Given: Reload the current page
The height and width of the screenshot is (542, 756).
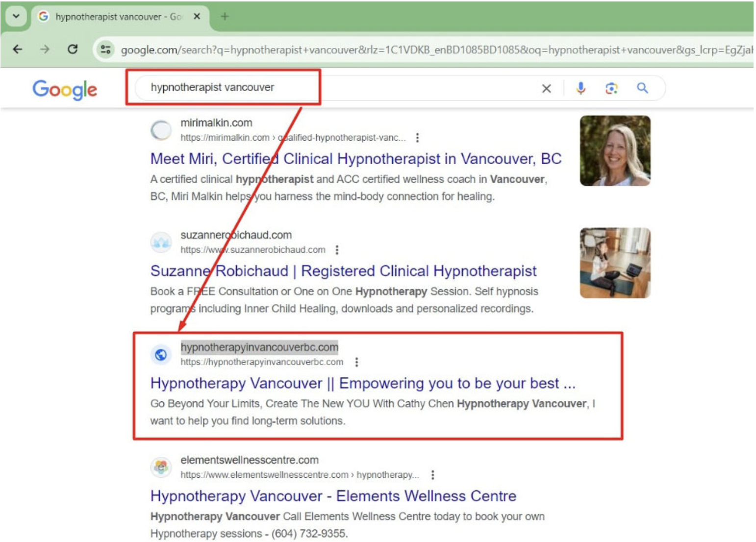Looking at the screenshot, I should (73, 49).
